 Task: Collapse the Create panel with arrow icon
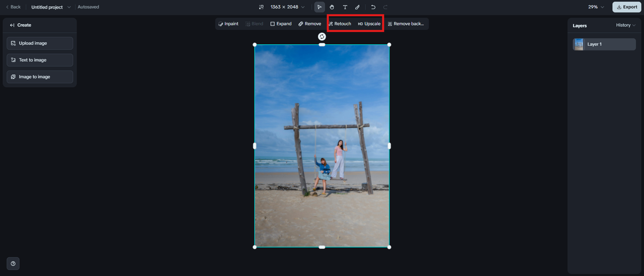[x=12, y=25]
